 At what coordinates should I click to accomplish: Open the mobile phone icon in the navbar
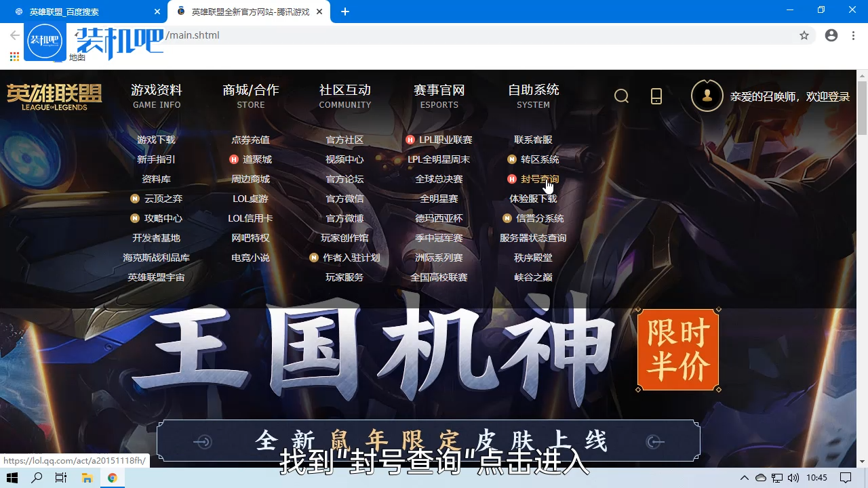pyautogui.click(x=656, y=96)
